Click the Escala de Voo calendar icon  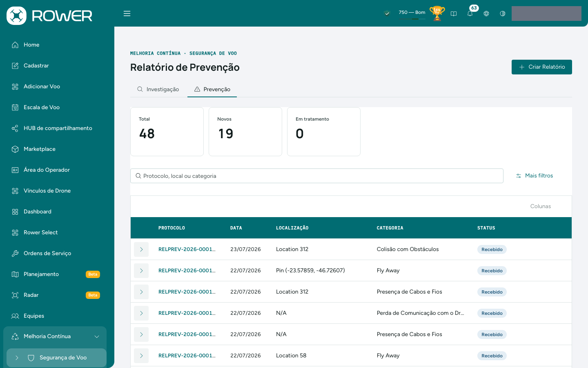pyautogui.click(x=15, y=108)
